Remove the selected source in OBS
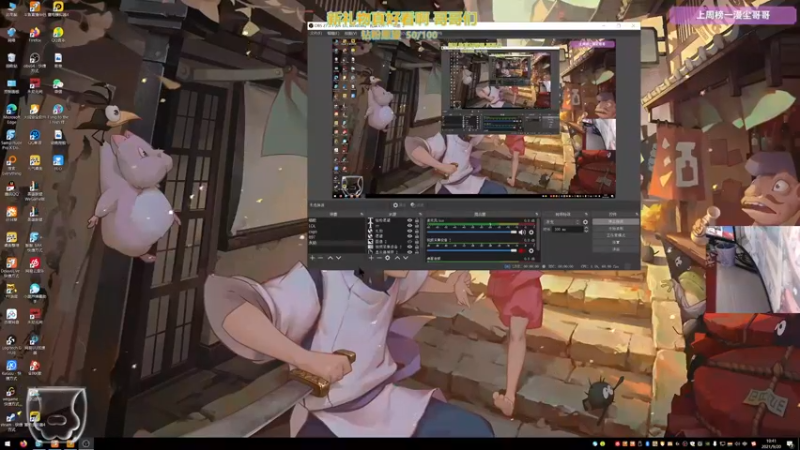This screenshot has width=800, height=450. point(379,258)
